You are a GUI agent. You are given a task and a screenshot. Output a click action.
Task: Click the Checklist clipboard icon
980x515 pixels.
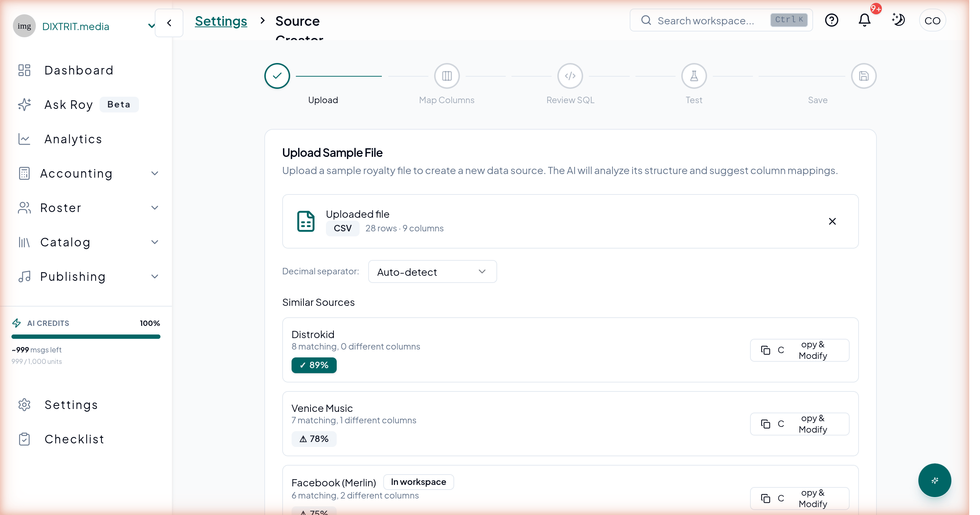(24, 439)
